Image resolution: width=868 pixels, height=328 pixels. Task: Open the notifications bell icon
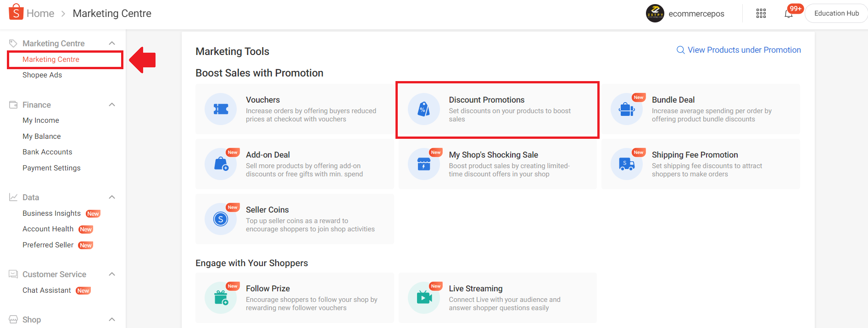click(789, 14)
